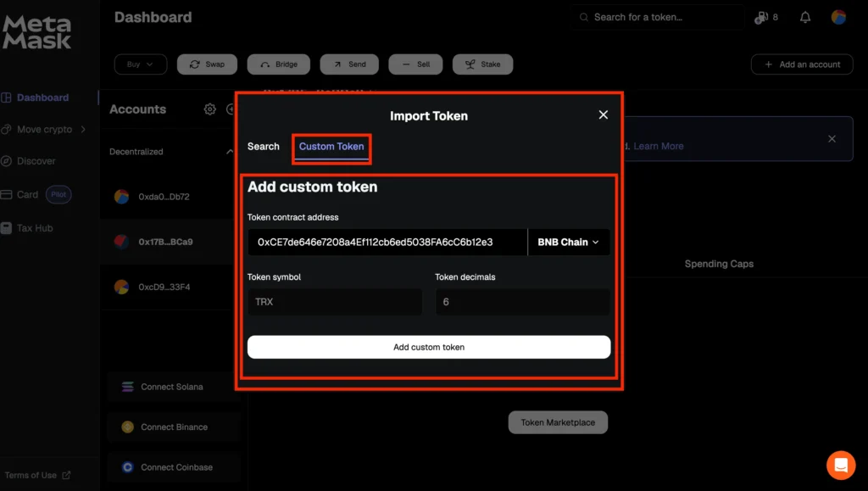Click the Sell button

[415, 64]
